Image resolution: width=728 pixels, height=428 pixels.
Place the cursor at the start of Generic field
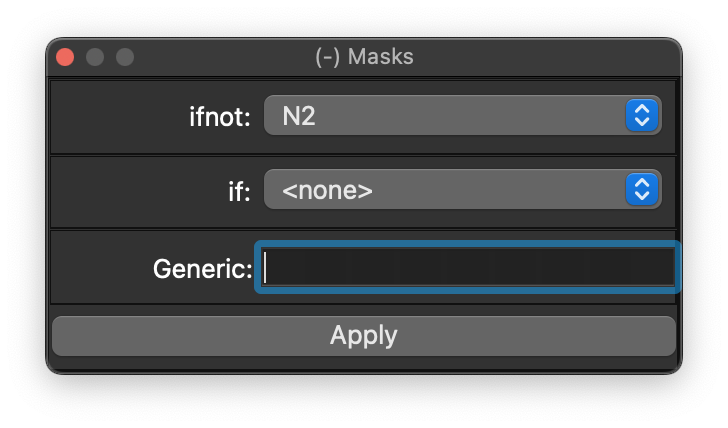(x=267, y=267)
